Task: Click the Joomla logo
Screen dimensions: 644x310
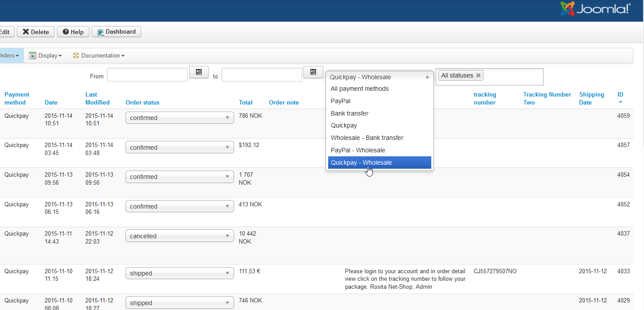Action: (594, 9)
